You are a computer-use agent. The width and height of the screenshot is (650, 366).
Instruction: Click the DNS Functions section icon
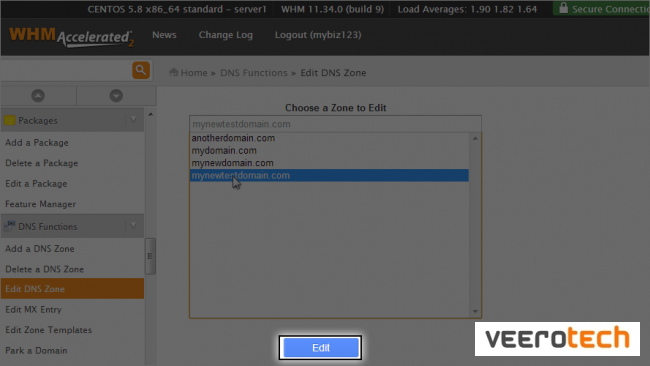click(x=10, y=226)
